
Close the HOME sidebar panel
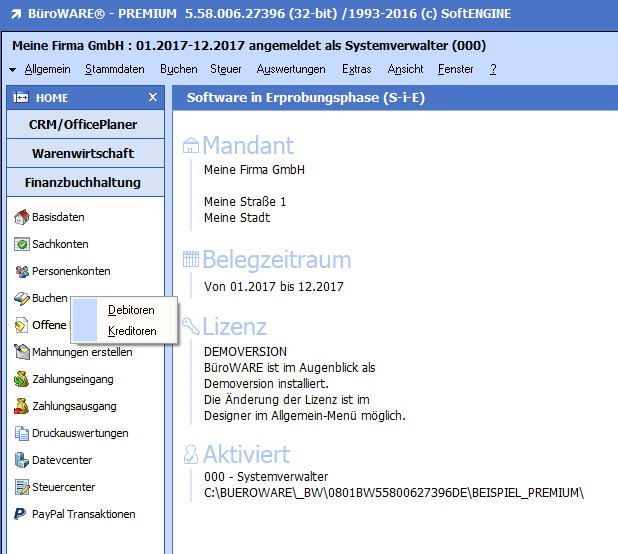(153, 97)
